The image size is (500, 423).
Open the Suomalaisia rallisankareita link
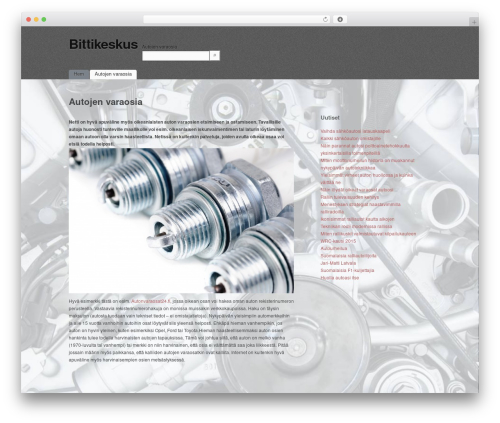[x=348, y=256]
